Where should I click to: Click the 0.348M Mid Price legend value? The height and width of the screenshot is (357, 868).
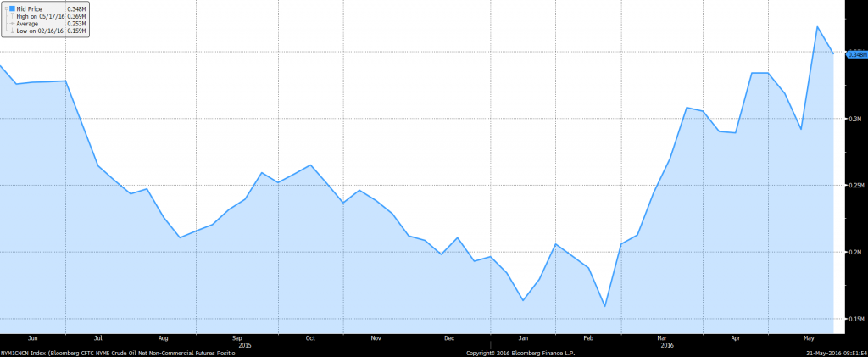pyautogui.click(x=76, y=8)
